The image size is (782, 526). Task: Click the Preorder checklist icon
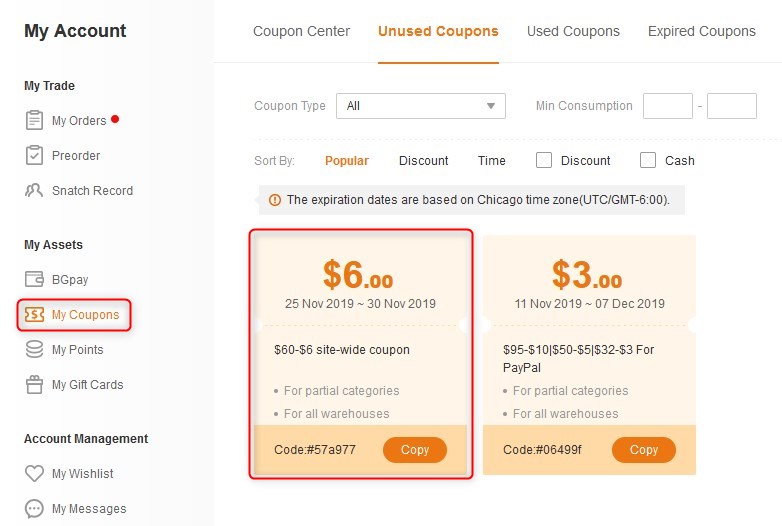tap(34, 155)
